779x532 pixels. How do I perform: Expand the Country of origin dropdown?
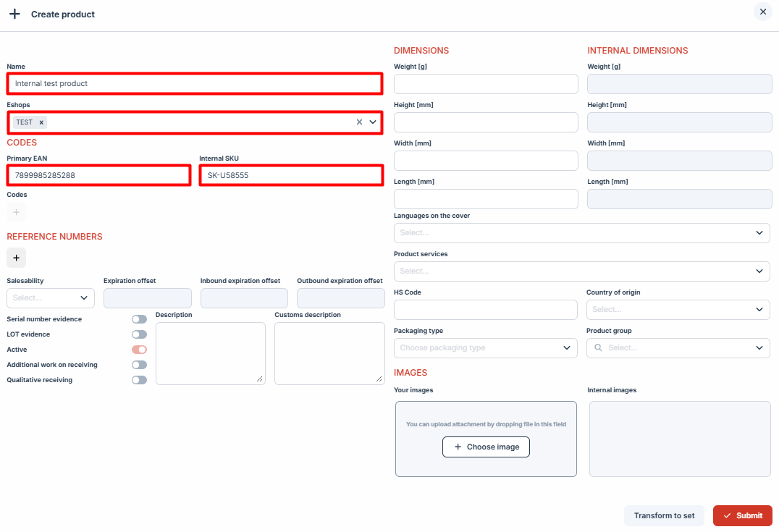click(x=678, y=310)
